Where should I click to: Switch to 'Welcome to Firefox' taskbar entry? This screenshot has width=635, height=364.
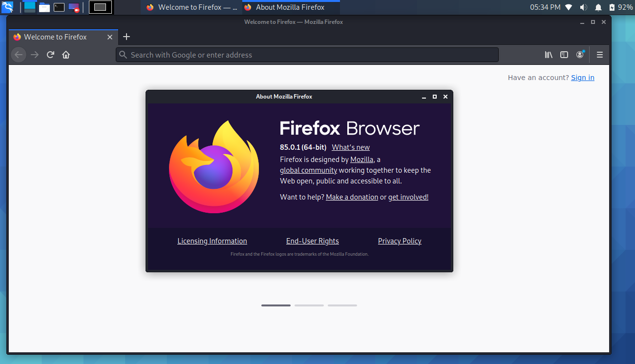(191, 7)
